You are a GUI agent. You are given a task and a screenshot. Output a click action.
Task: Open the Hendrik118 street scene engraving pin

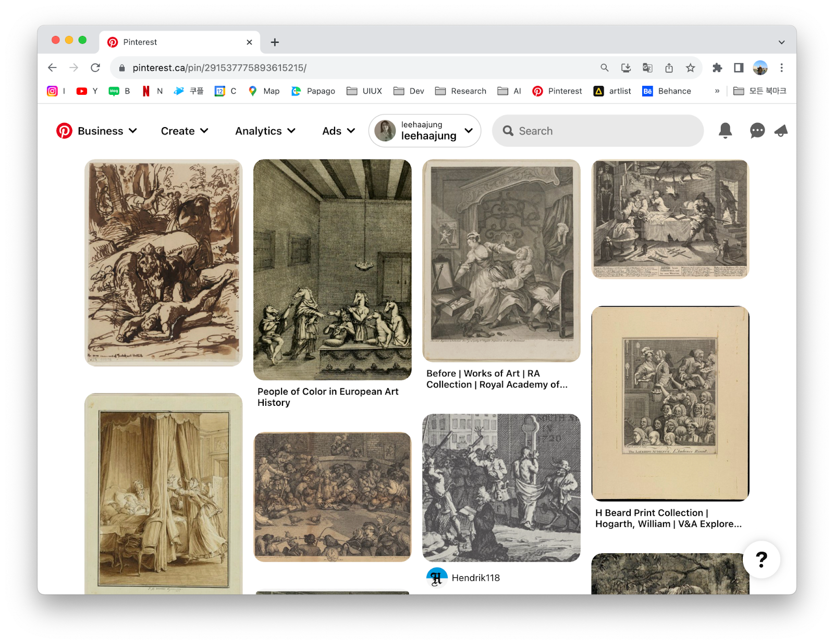[x=501, y=488]
